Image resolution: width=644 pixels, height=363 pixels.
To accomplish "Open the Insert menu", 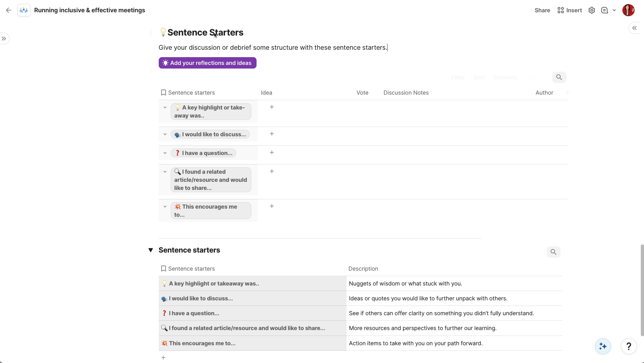I will [569, 10].
